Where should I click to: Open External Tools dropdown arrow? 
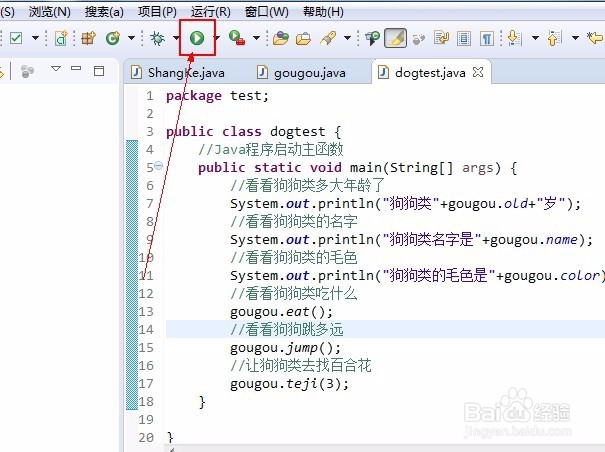click(x=256, y=38)
